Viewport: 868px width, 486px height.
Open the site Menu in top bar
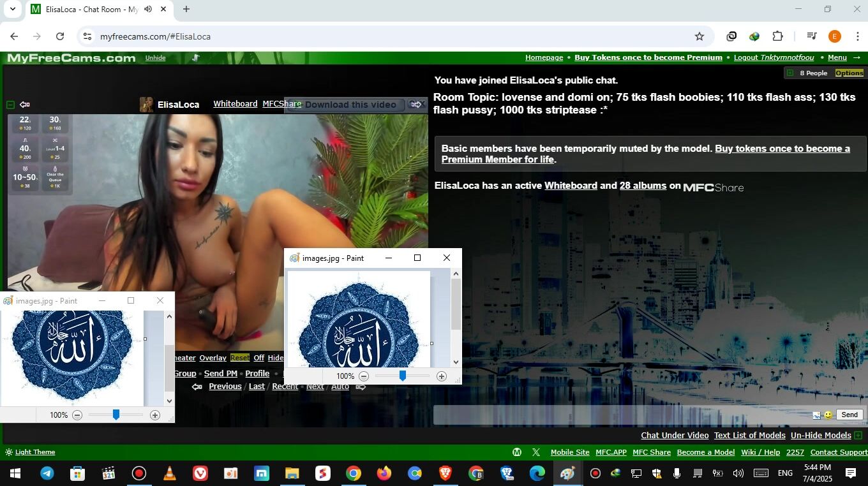point(837,57)
